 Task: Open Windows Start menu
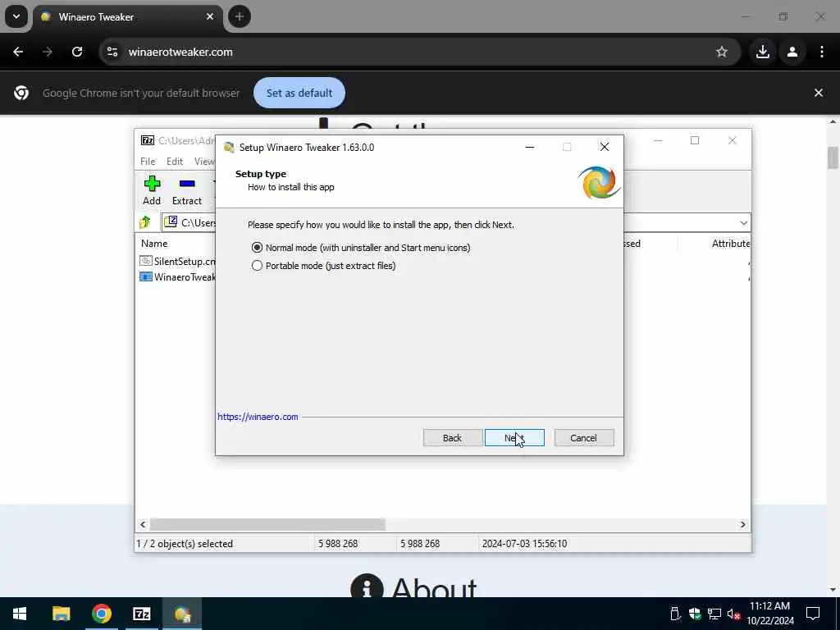[20, 614]
